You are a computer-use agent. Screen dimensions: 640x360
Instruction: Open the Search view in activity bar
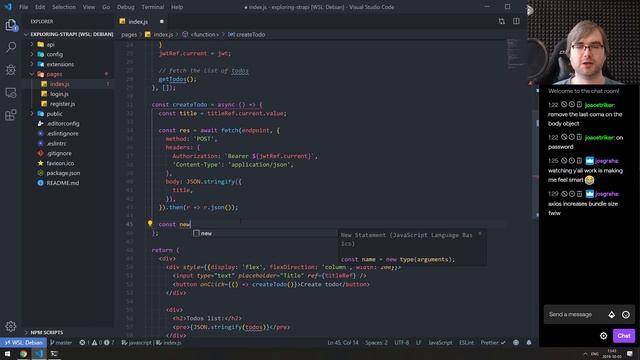tap(11, 47)
